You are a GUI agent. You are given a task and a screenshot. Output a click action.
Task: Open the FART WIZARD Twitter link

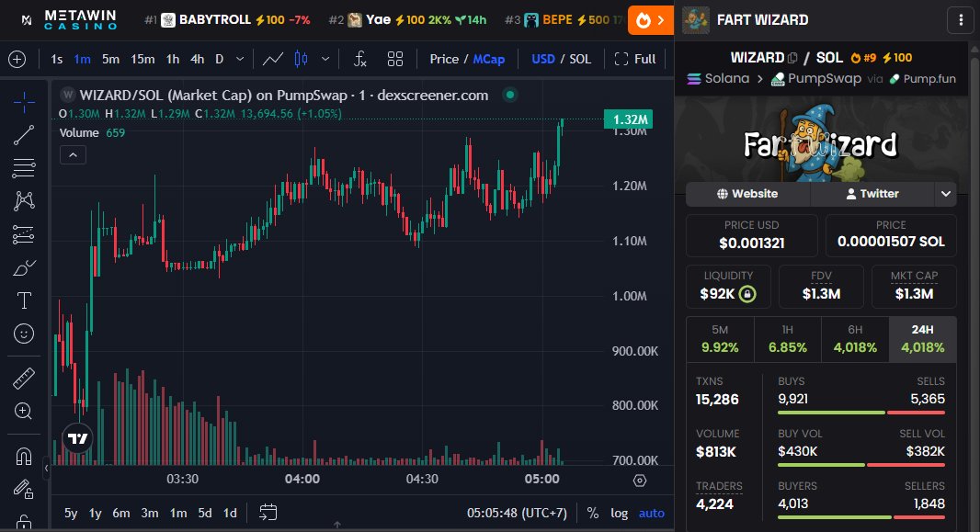pyautogui.click(x=872, y=194)
